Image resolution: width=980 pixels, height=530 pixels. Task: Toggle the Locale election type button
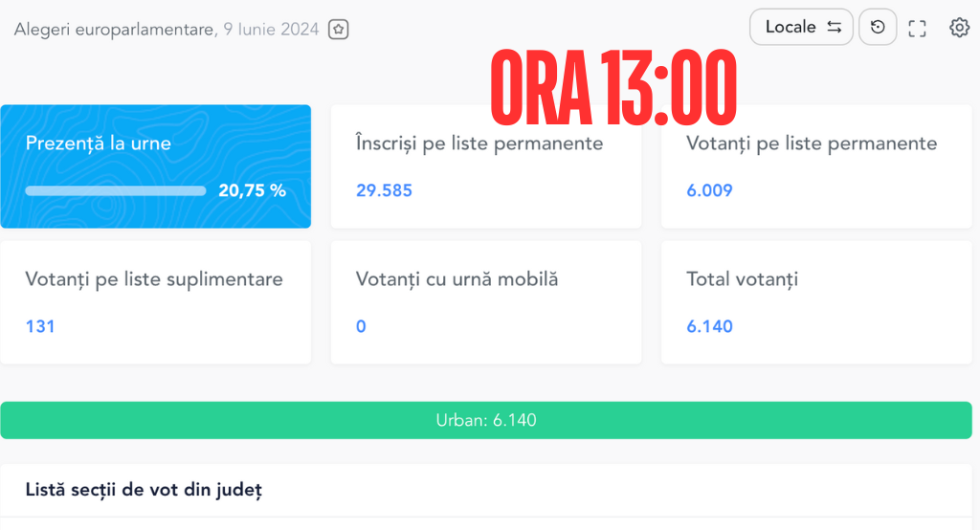tap(801, 27)
